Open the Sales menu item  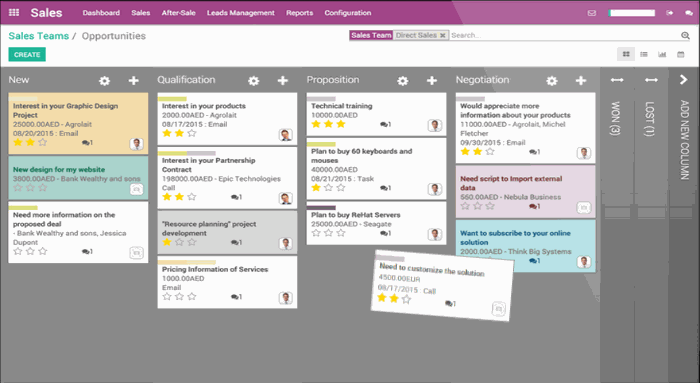(141, 13)
